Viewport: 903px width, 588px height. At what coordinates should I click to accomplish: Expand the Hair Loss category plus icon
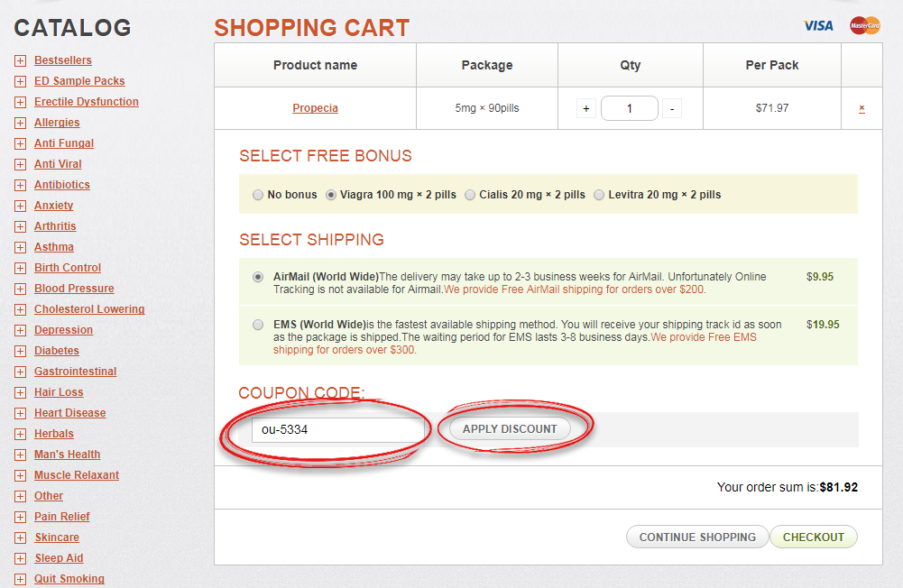click(20, 392)
